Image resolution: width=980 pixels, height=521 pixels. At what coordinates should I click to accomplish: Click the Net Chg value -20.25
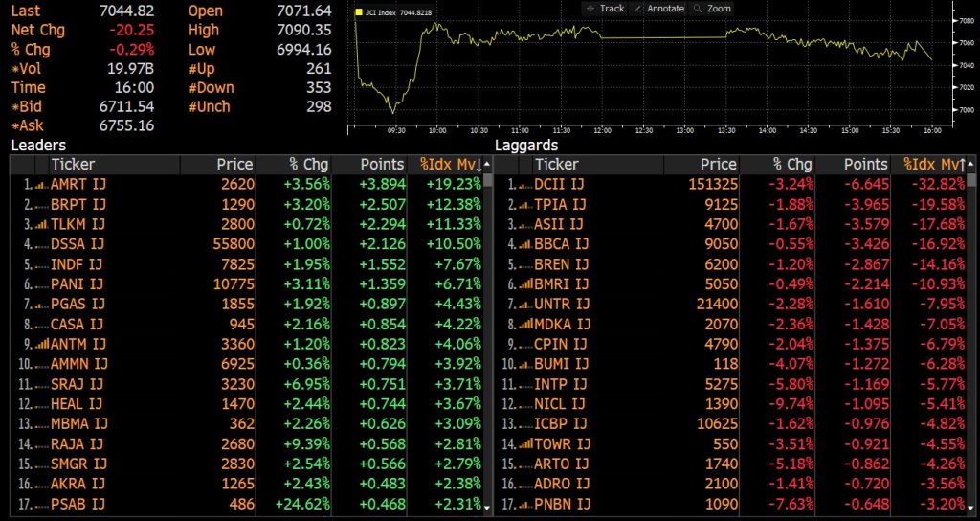[x=131, y=30]
